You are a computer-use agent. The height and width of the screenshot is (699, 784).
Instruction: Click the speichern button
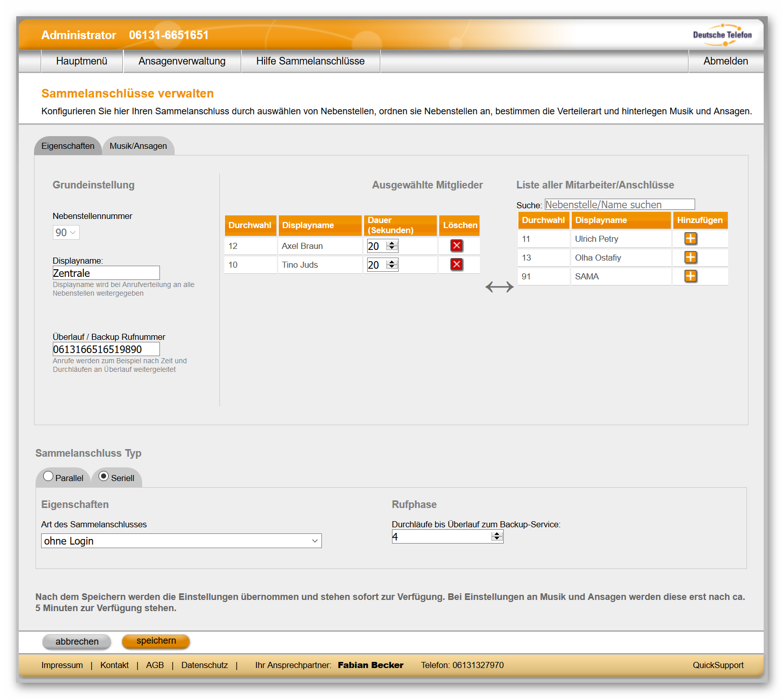(156, 641)
